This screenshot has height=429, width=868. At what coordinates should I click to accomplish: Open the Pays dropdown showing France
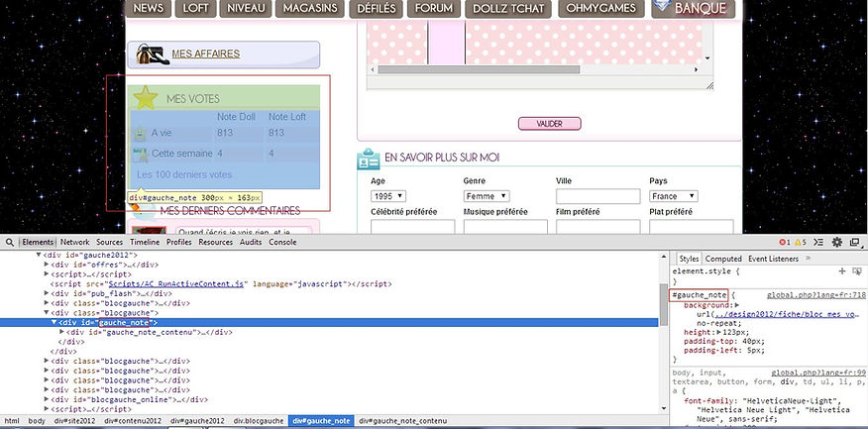[x=674, y=196]
